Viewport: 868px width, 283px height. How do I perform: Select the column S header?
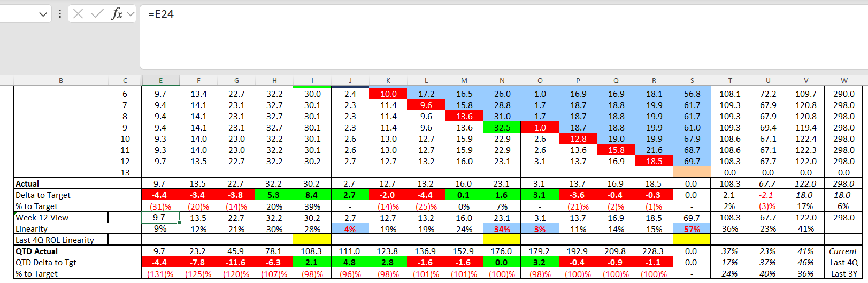(692, 81)
